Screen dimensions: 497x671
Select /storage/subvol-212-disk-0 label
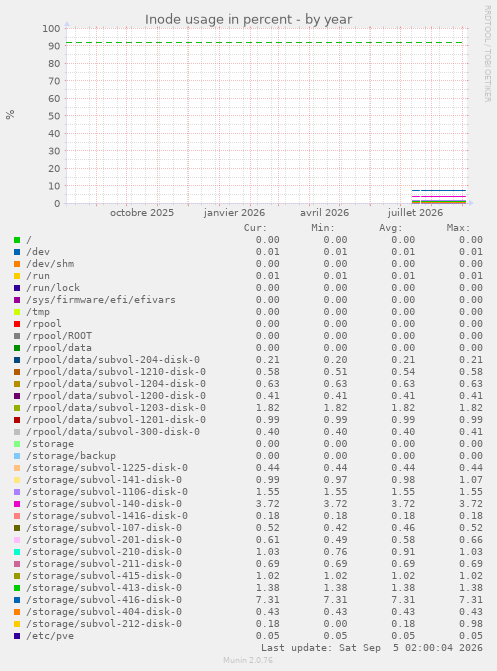(x=104, y=623)
